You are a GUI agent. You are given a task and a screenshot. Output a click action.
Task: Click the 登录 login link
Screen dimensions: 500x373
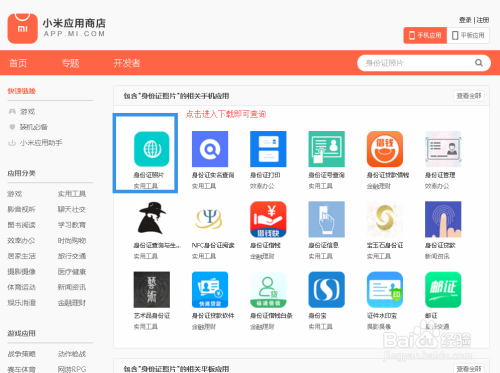[465, 20]
